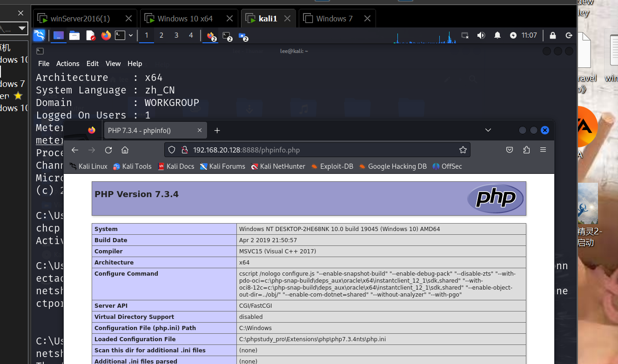Select the third taskbar window group icon
Image resolution: width=618 pixels, height=364 pixels.
[243, 36]
